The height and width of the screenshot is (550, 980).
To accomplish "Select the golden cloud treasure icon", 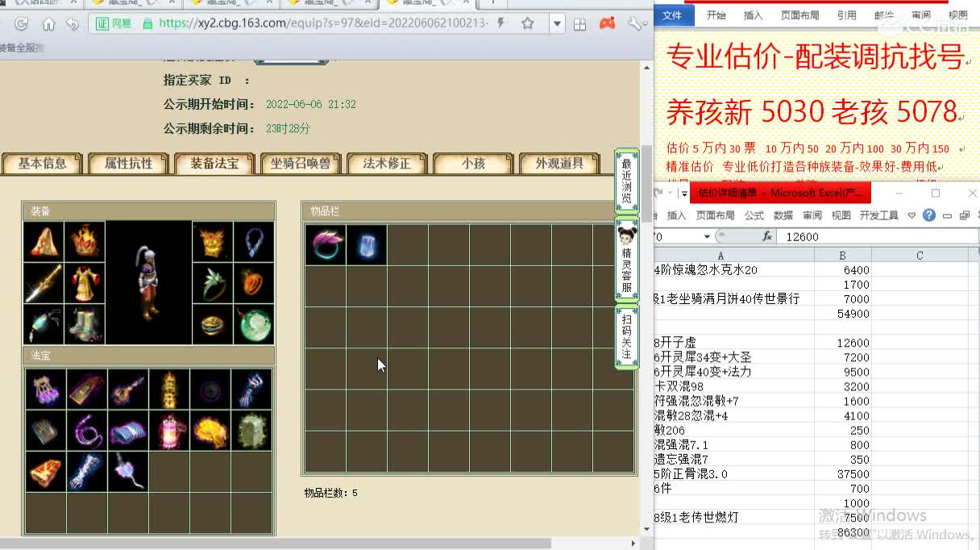I will [x=210, y=431].
